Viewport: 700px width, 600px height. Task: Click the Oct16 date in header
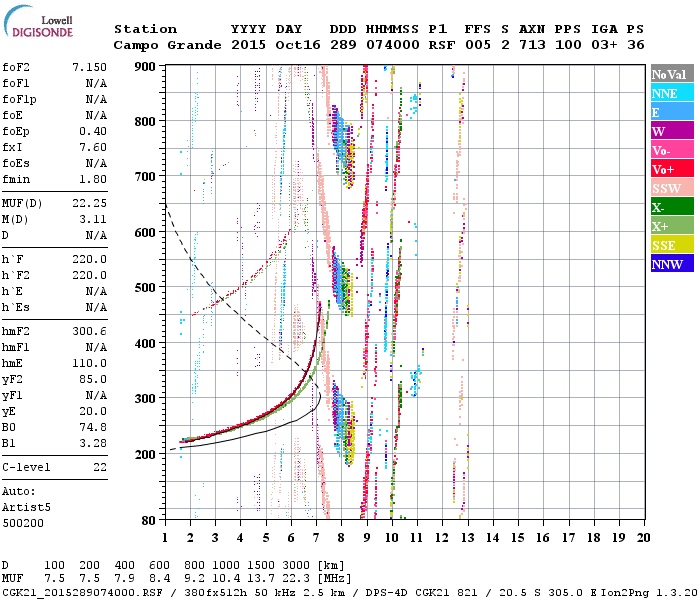(x=298, y=45)
